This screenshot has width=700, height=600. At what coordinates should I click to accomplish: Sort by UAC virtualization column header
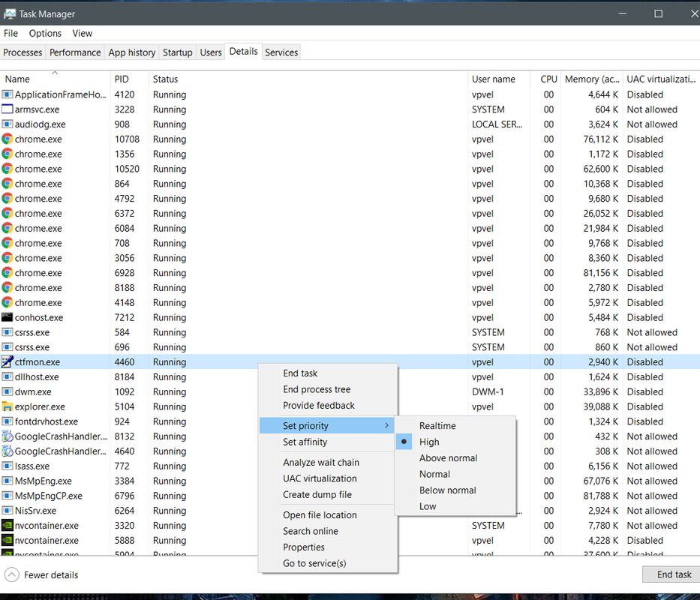661,79
